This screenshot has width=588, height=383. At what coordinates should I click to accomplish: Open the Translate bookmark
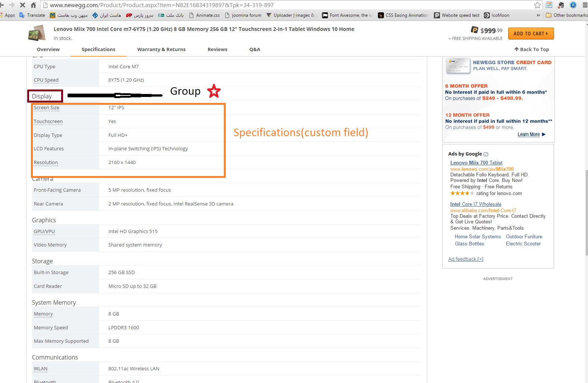coord(32,15)
